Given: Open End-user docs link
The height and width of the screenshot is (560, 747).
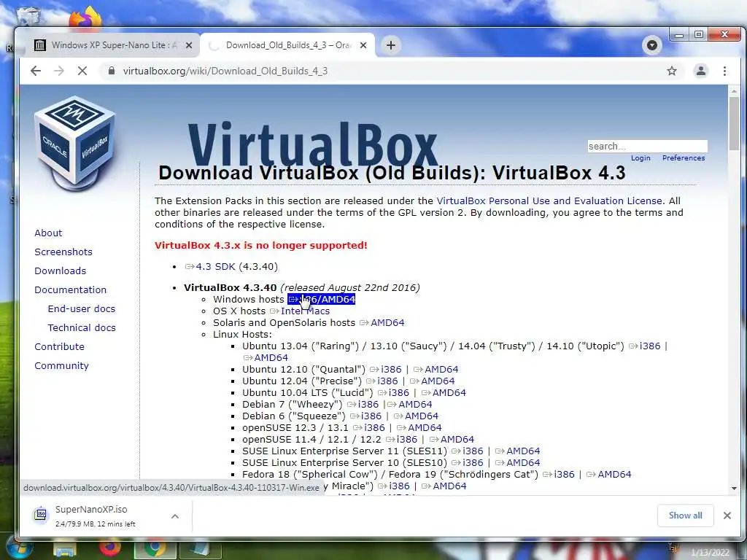Looking at the screenshot, I should (x=82, y=308).
